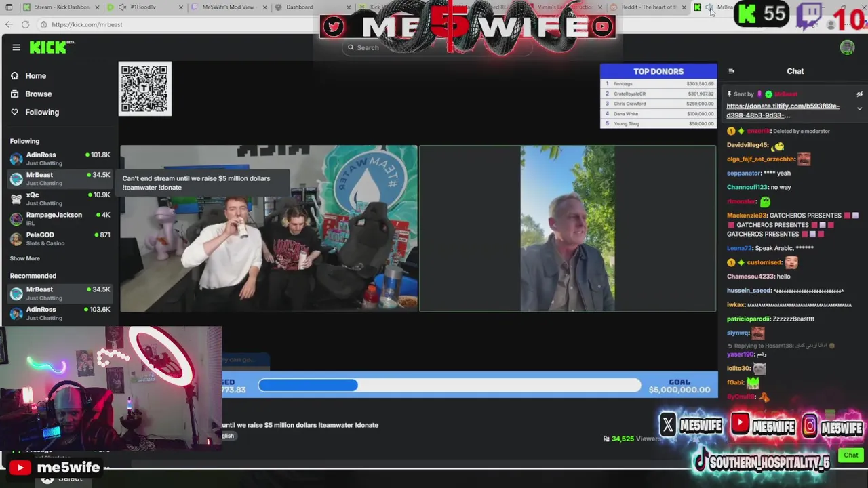Go to Home in Kick sidebar
868x488 pixels.
[x=35, y=76]
